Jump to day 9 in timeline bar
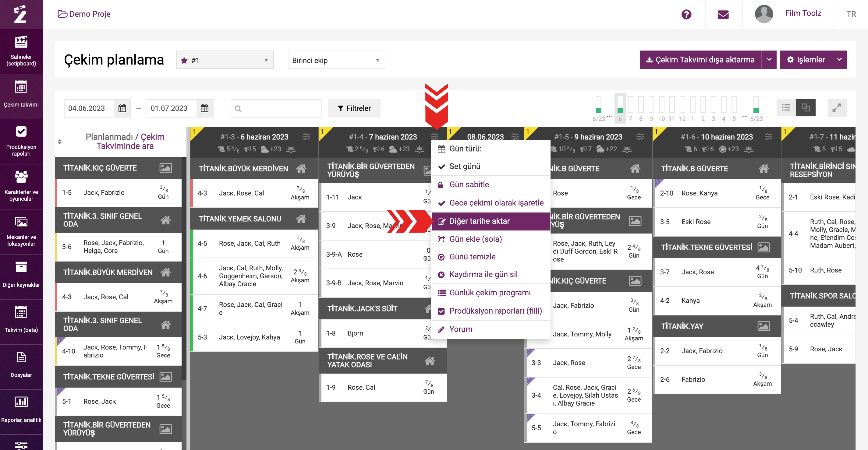 (x=651, y=108)
